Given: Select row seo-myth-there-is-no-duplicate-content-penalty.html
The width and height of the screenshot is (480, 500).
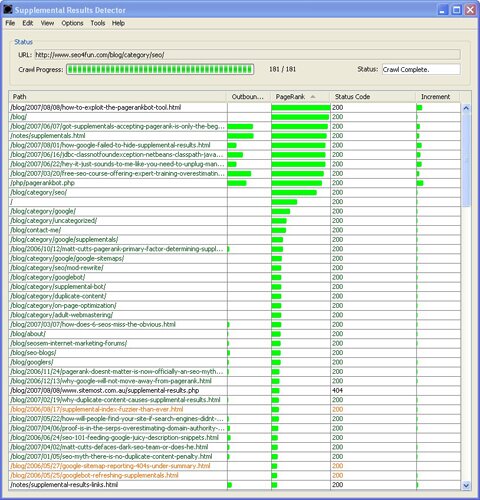Looking at the screenshot, I should coord(235,456).
